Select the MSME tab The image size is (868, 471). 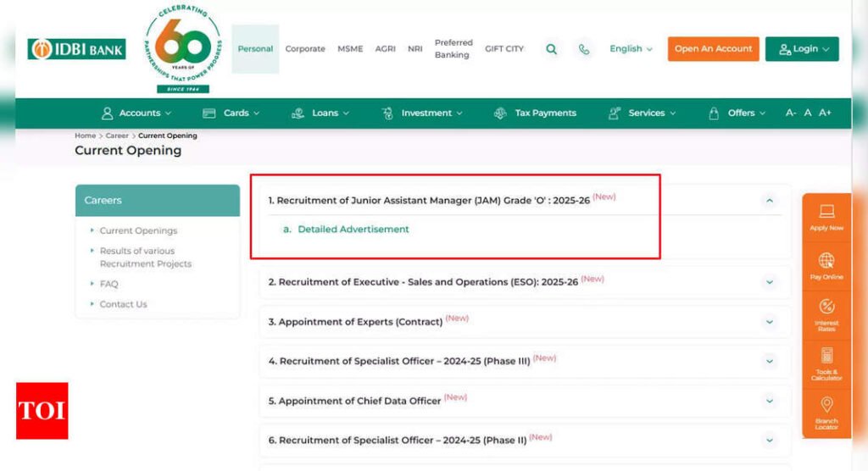click(350, 48)
